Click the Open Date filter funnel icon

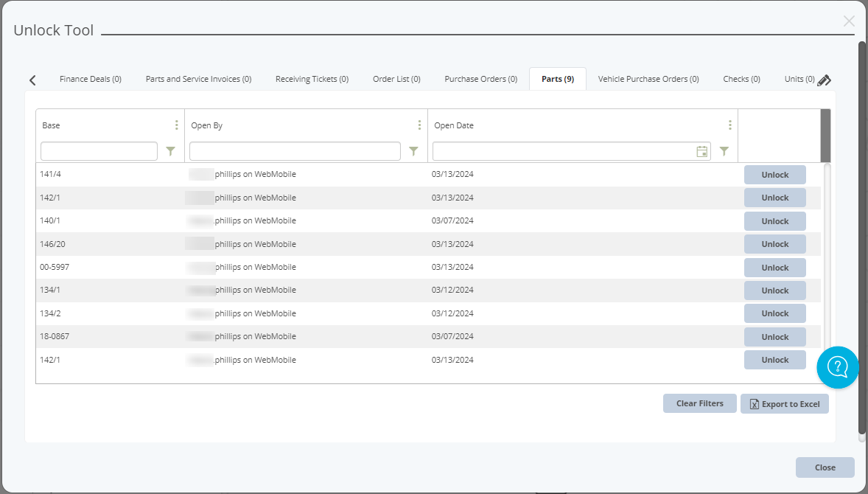click(724, 151)
